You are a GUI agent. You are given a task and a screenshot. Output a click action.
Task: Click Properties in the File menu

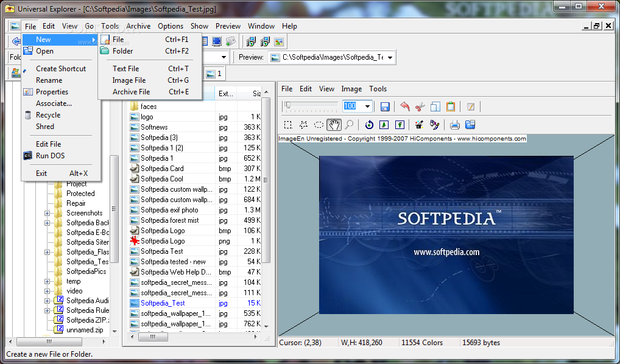tap(61, 92)
